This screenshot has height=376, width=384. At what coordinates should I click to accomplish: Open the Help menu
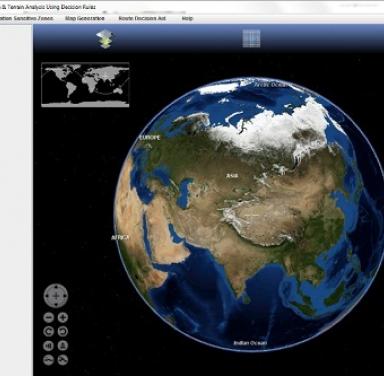(x=187, y=18)
